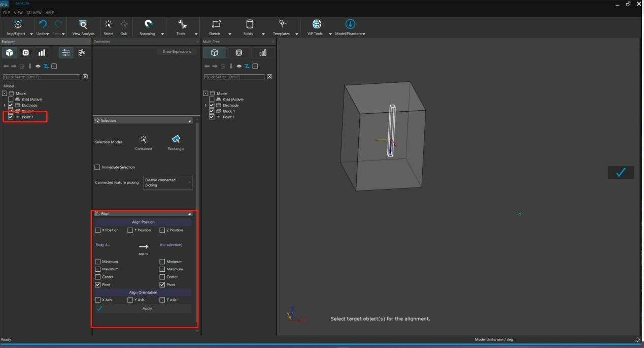
Task: Open Connected feature picking dropdown
Action: point(167,182)
